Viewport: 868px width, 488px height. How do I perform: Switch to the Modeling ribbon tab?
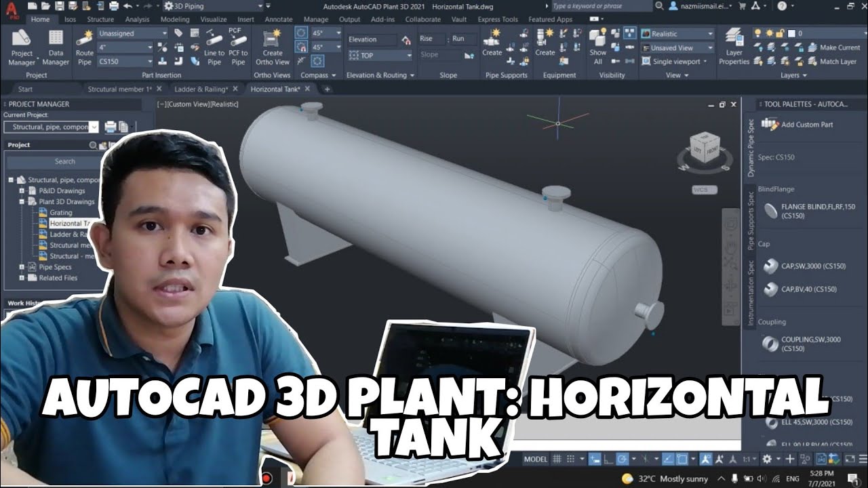click(175, 20)
